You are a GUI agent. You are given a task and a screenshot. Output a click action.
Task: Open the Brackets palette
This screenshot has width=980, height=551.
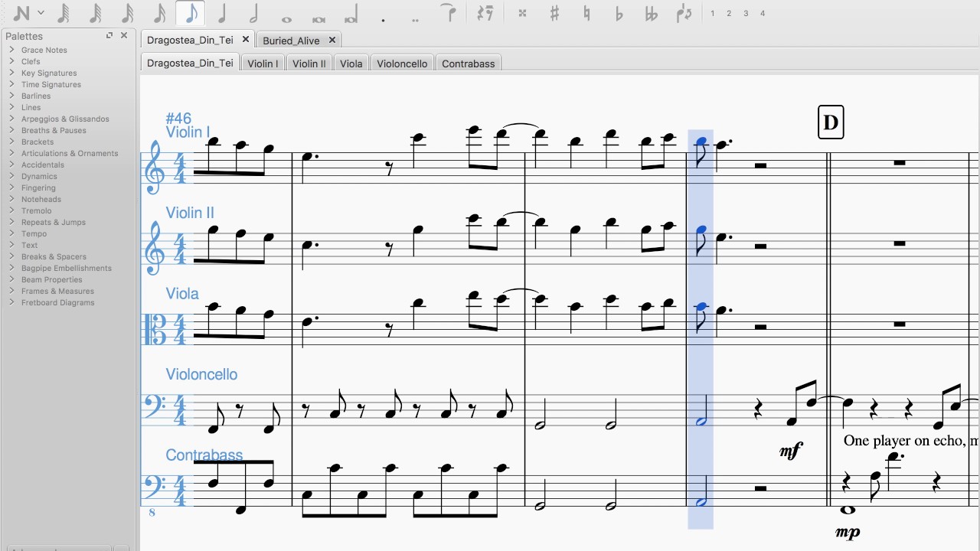click(x=38, y=142)
